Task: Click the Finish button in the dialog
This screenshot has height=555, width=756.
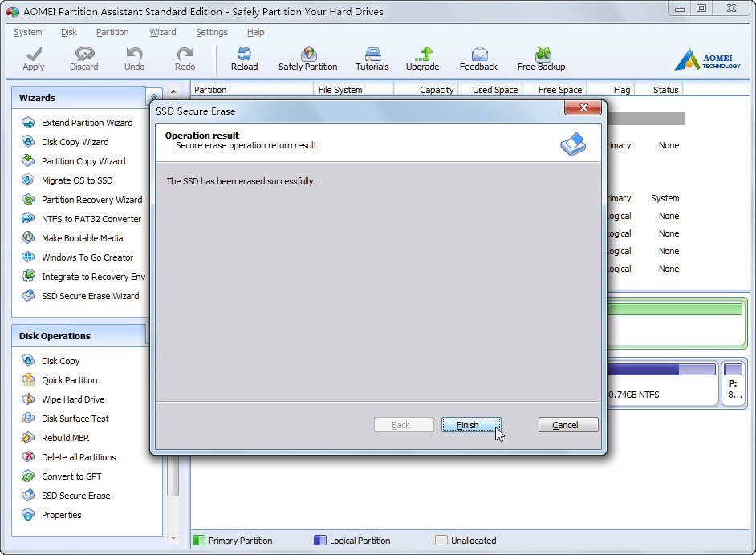Action: 471,425
